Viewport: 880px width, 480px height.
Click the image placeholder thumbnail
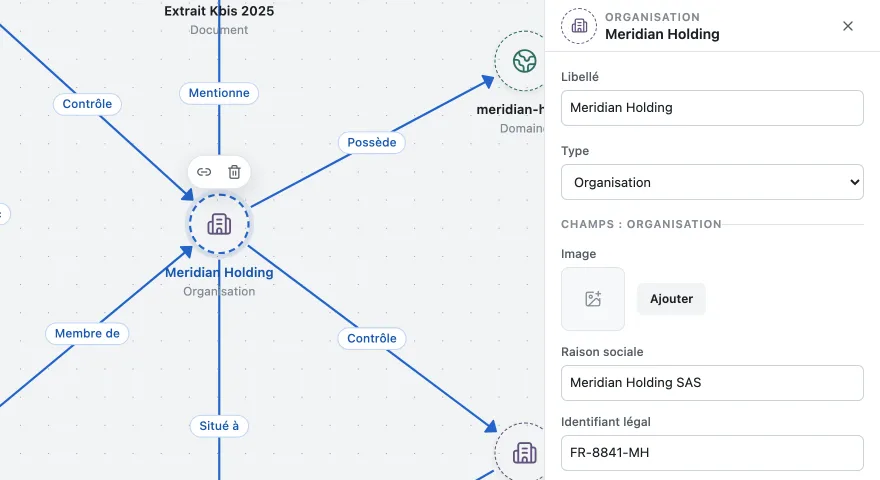pos(593,299)
